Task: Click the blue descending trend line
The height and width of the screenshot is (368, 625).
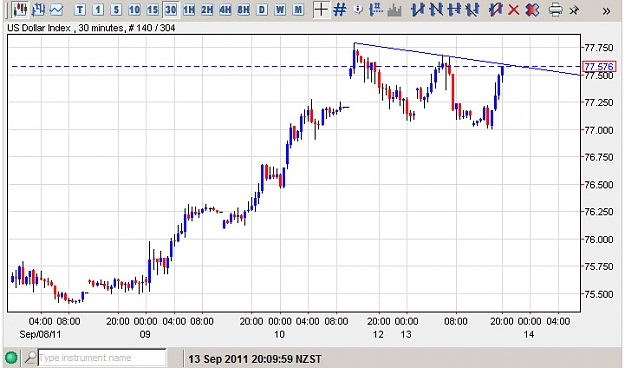Action: tap(467, 59)
